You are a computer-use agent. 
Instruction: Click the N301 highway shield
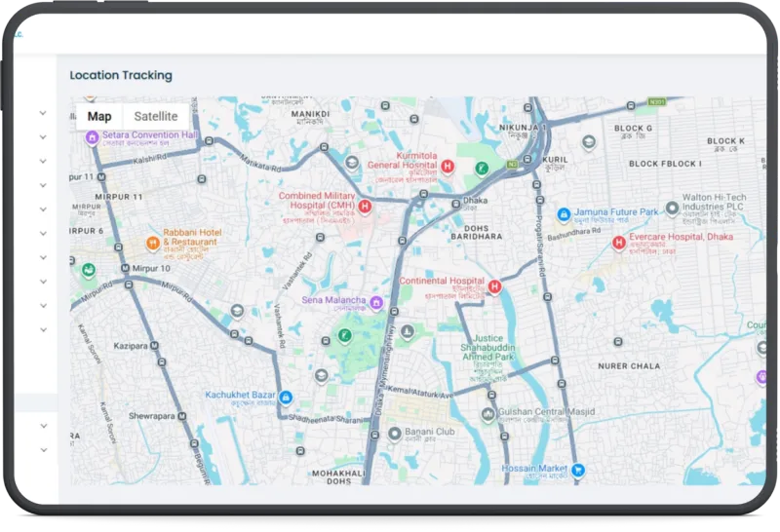pyautogui.click(x=657, y=101)
